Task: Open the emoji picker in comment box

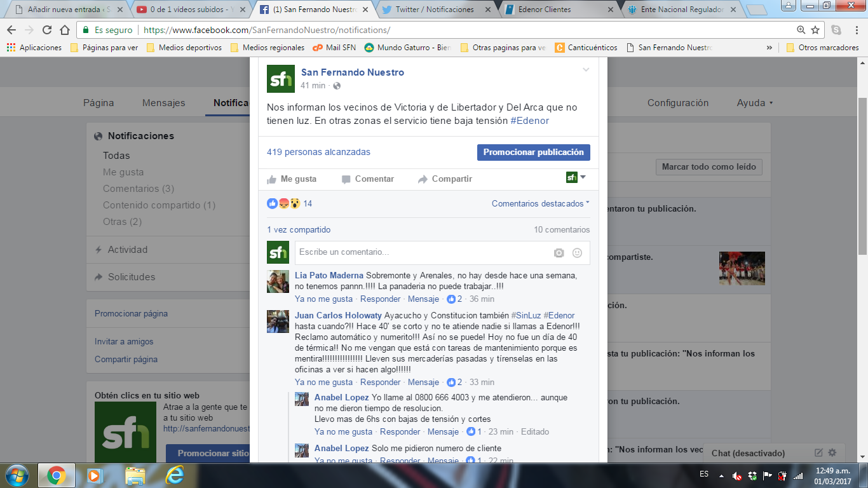Action: click(x=577, y=253)
